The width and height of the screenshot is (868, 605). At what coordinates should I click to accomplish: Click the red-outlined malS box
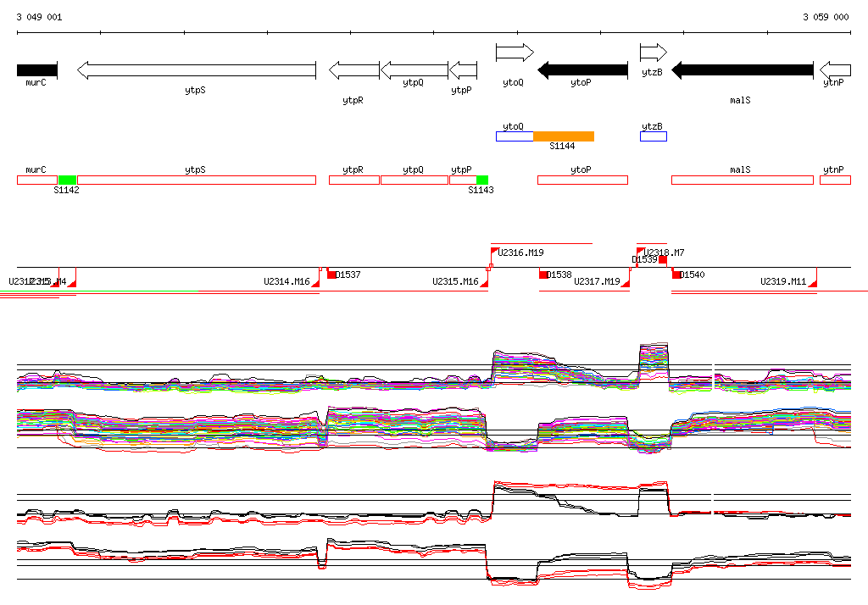pyautogui.click(x=743, y=180)
